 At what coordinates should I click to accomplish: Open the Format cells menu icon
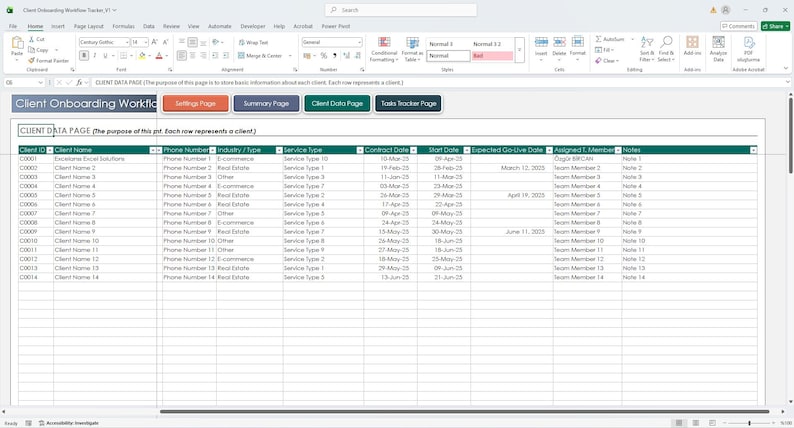[578, 43]
